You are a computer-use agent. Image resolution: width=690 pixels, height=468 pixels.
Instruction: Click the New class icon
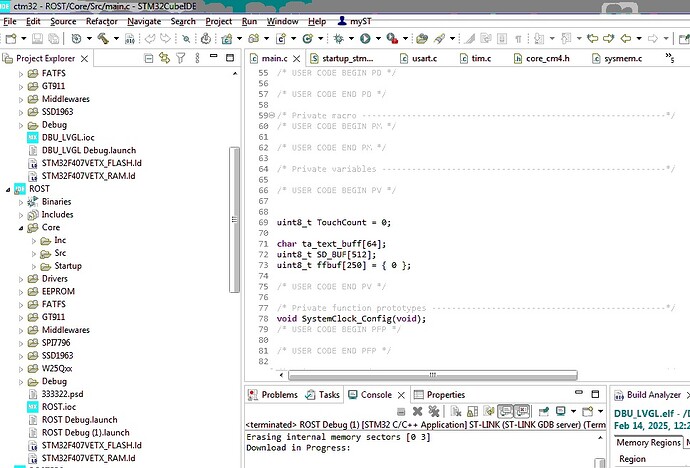[308, 39]
